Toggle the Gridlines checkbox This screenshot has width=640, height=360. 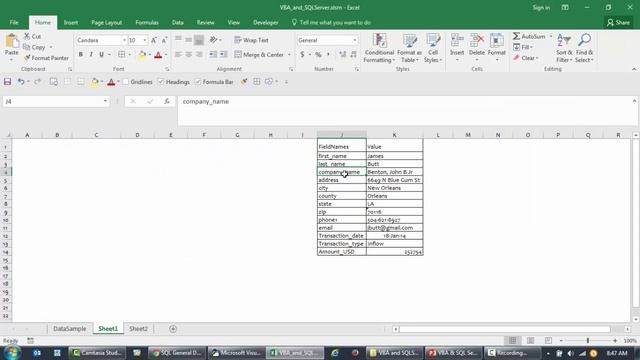126,82
